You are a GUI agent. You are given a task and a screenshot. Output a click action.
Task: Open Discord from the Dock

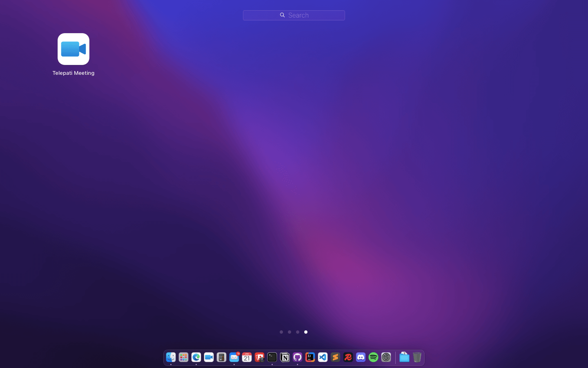[x=361, y=357]
